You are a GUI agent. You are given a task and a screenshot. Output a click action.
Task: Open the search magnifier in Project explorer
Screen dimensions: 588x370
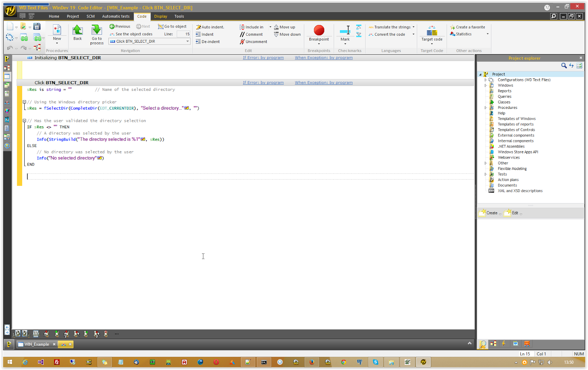[564, 65]
